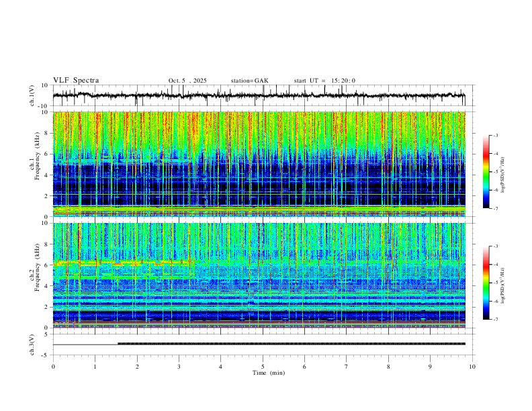The image size is (532, 411).
Task: Click the "1" tick on the time axis
Action: [x=95, y=367]
